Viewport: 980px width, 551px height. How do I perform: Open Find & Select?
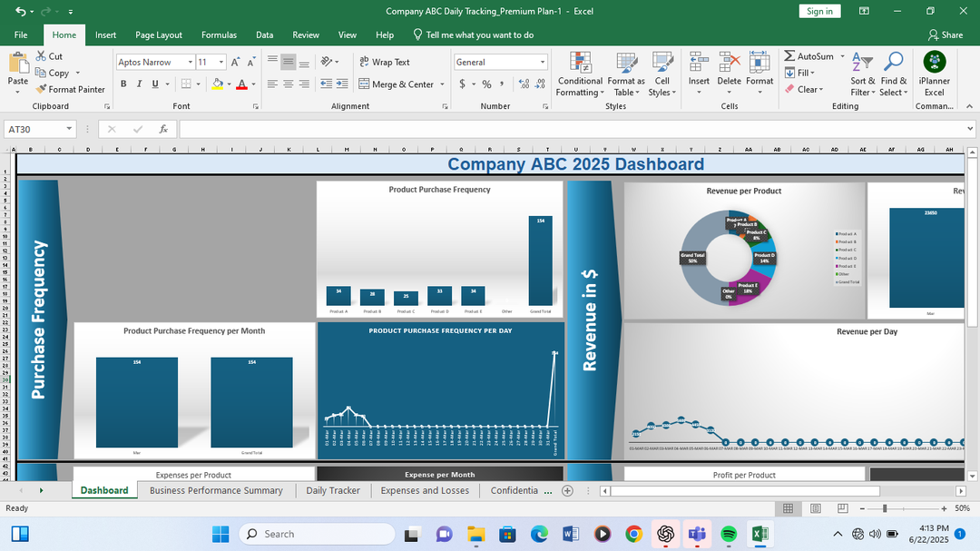[x=893, y=74]
